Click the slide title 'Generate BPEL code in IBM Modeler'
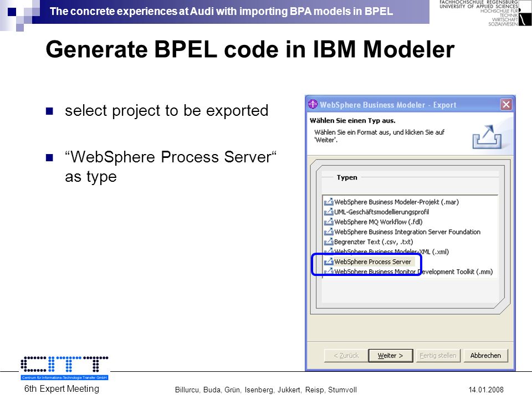 point(250,49)
